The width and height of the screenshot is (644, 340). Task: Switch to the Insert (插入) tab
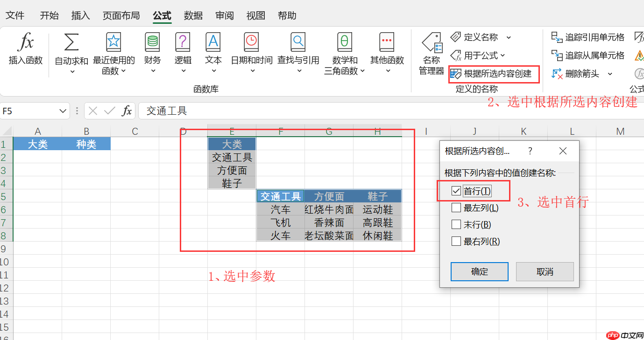[x=80, y=15]
